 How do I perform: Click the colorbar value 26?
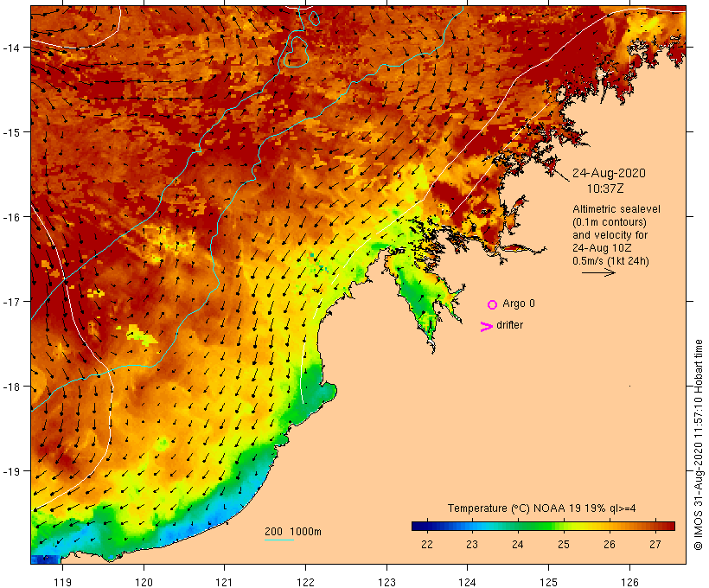609,545
